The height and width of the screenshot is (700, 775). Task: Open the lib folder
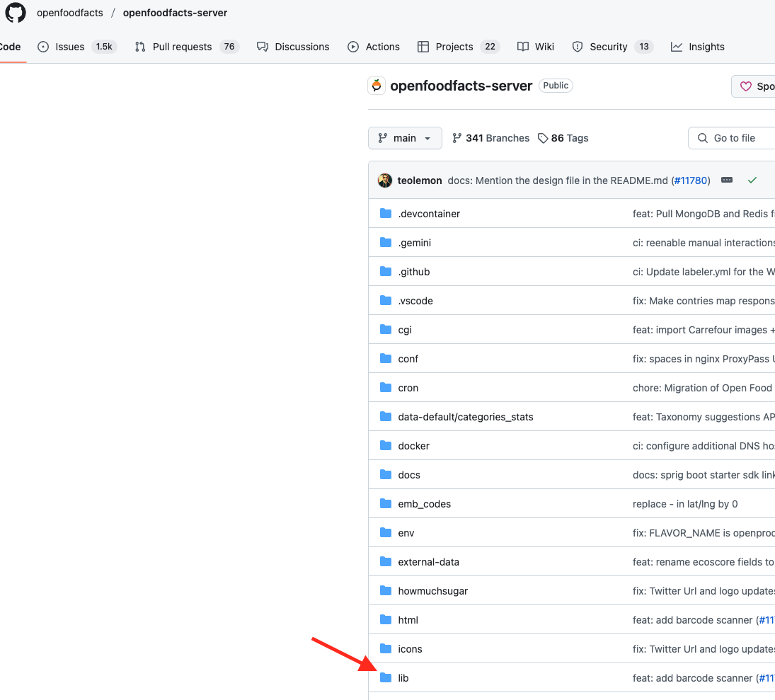pyautogui.click(x=403, y=678)
